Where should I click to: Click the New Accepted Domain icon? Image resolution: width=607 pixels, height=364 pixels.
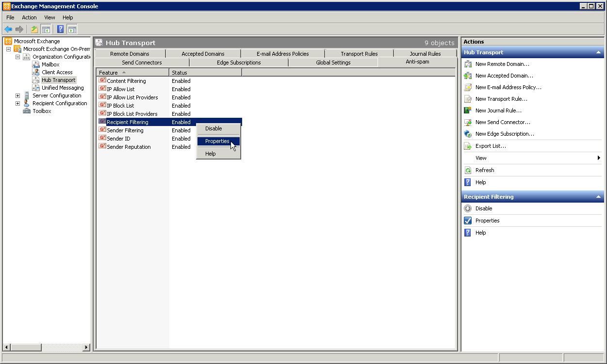pyautogui.click(x=468, y=76)
